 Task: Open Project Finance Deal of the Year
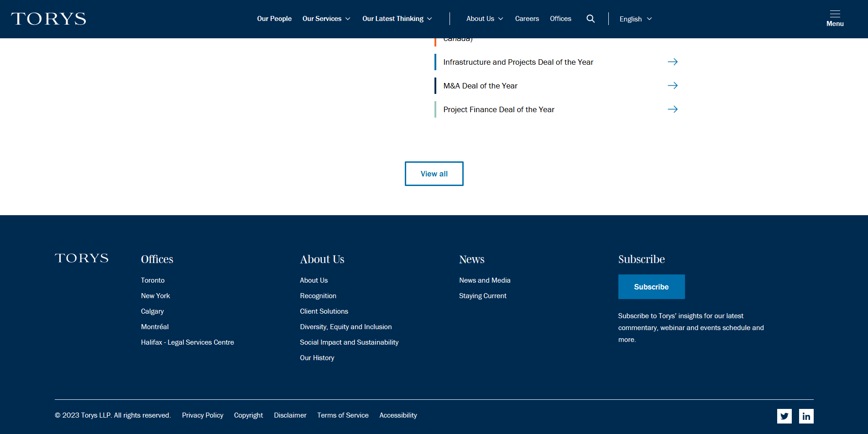tap(499, 109)
